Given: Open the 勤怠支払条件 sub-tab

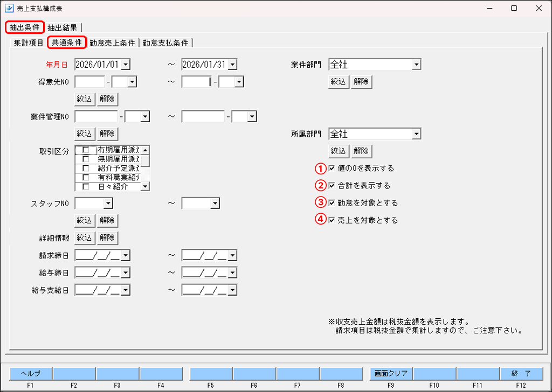Looking at the screenshot, I should click(x=166, y=43).
